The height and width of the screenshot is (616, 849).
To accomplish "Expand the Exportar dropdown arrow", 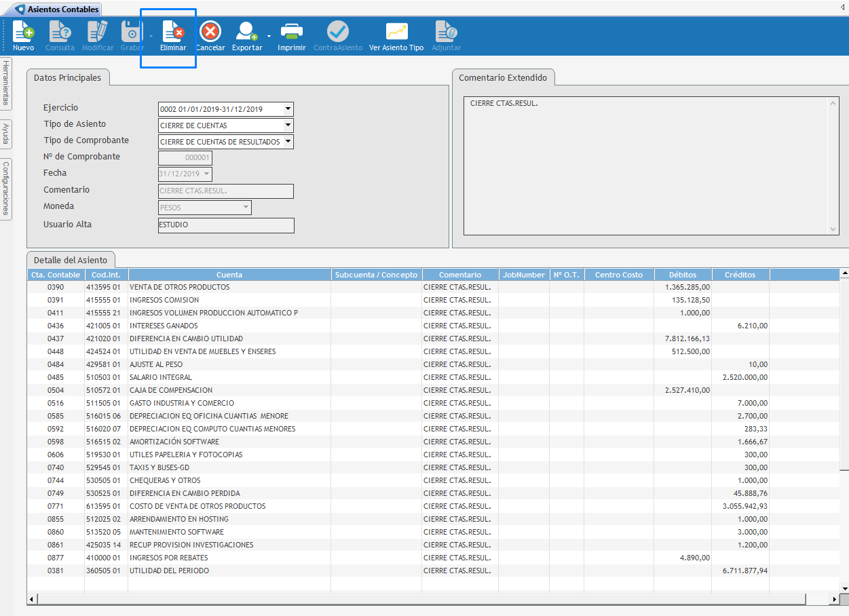I will click(269, 36).
